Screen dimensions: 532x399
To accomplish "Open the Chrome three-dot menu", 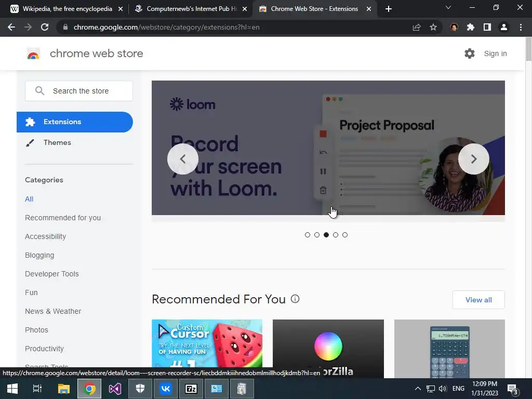I will [x=521, y=27].
